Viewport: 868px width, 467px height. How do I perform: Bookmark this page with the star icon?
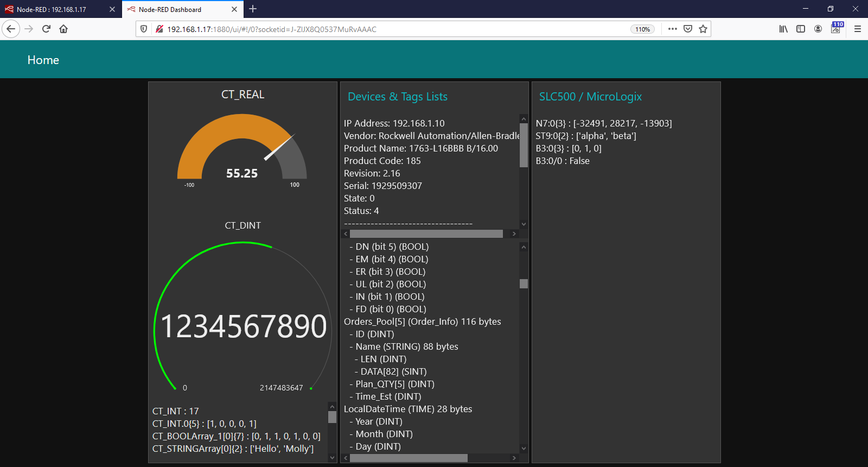pyautogui.click(x=703, y=29)
